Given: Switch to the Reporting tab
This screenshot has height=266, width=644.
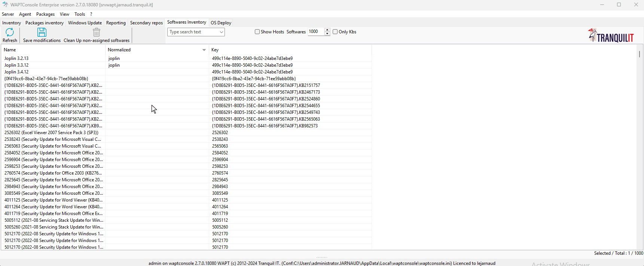Looking at the screenshot, I should point(116,23).
